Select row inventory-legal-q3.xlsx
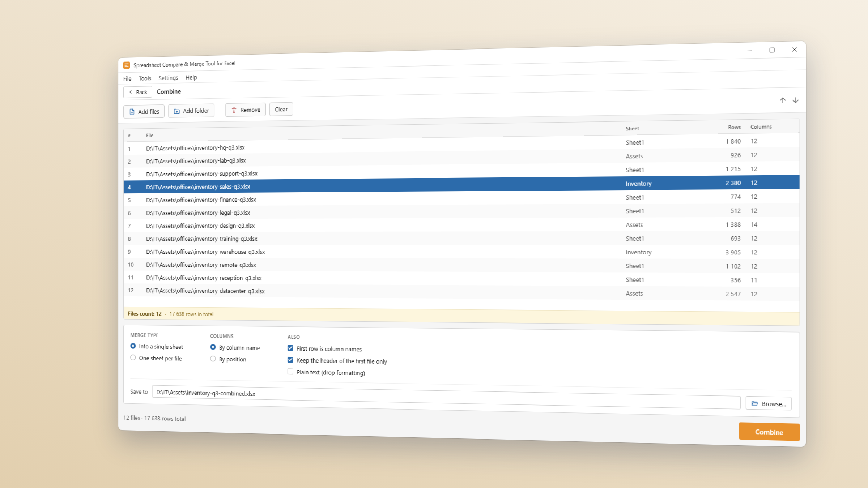868x488 pixels. pos(461,212)
